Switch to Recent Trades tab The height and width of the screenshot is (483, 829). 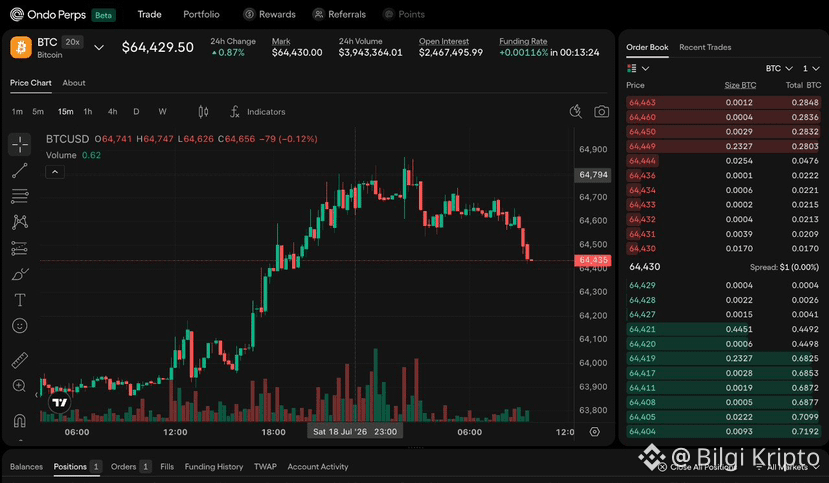tap(705, 47)
